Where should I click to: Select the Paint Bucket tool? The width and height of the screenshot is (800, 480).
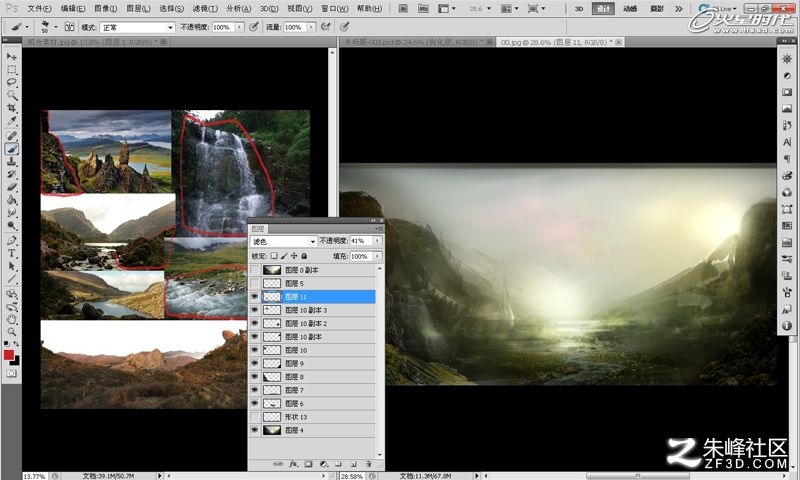pyautogui.click(x=12, y=200)
